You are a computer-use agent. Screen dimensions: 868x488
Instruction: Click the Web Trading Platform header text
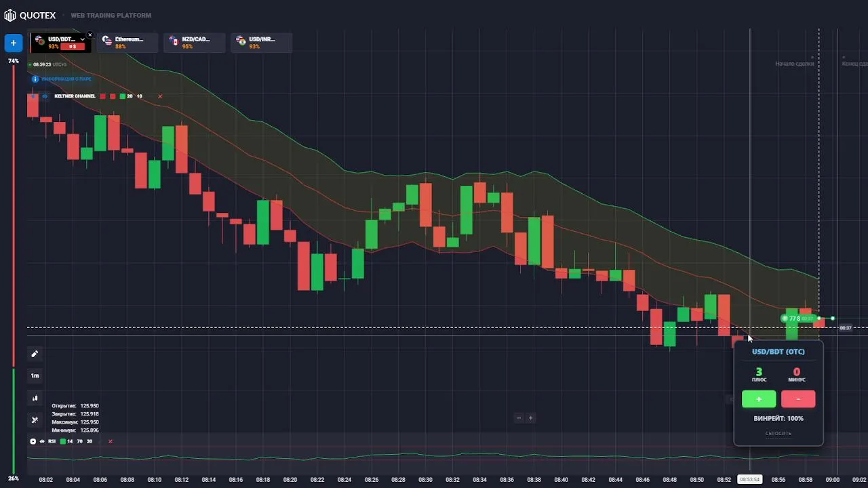pyautogui.click(x=111, y=15)
